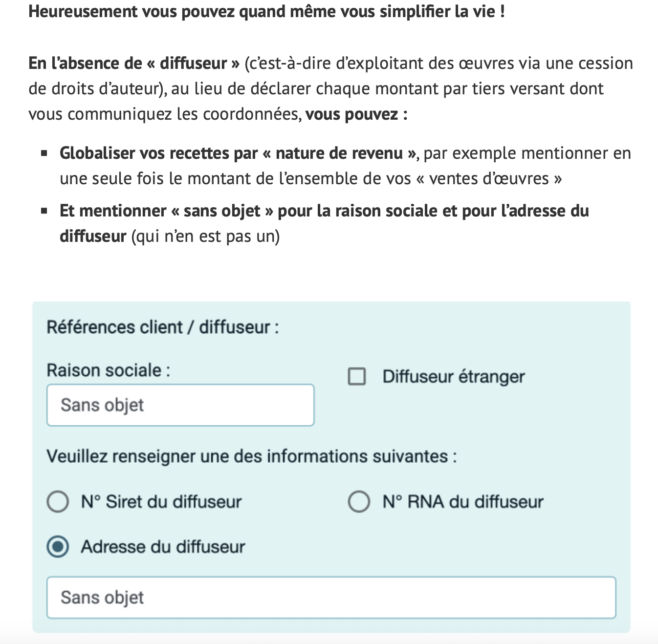The width and height of the screenshot is (658, 644).
Task: Click the "N° RNA du diffuseur" label text
Action: [463, 502]
